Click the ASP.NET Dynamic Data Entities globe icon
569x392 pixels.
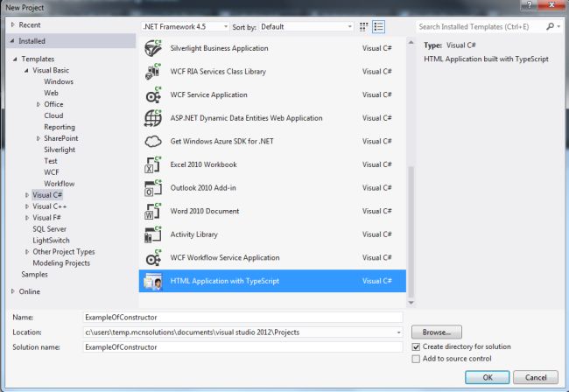pos(153,118)
